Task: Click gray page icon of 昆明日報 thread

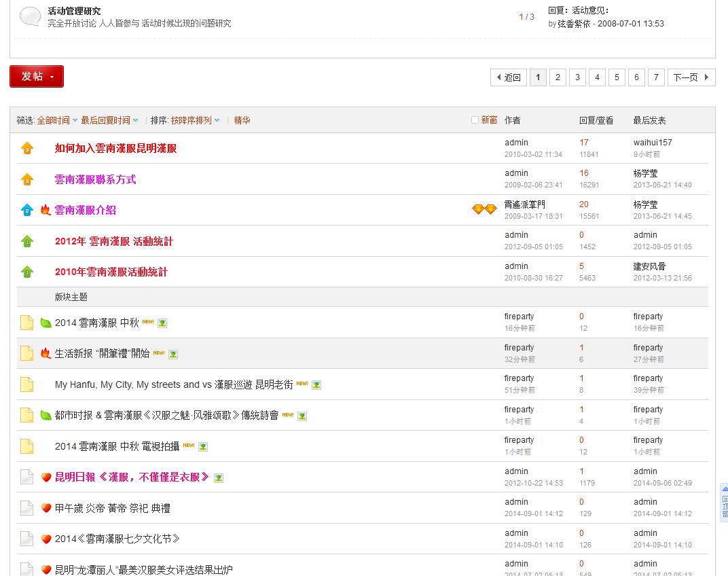Action: 27,477
